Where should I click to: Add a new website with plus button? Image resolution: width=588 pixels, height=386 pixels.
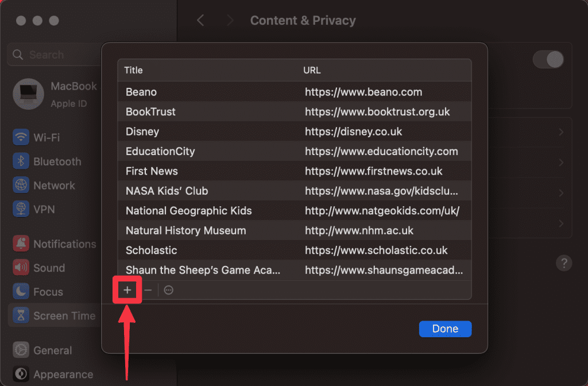tap(127, 290)
